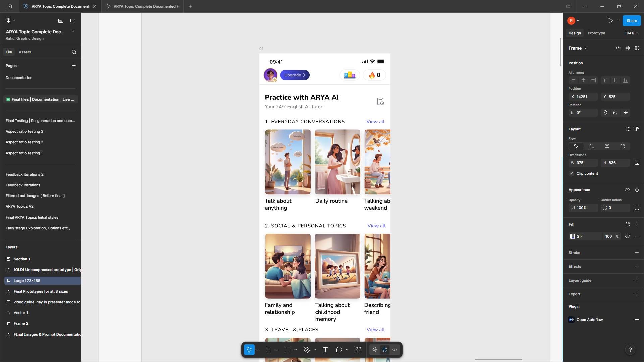Open code view icon in Frame header
The height and width of the screenshot is (362, 644).
618,48
